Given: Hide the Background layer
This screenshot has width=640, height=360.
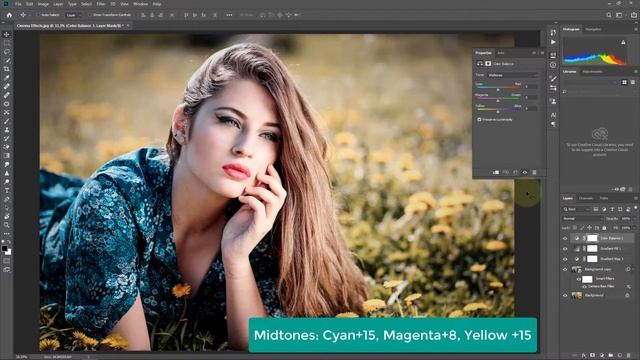Looking at the screenshot, I should click(x=565, y=296).
